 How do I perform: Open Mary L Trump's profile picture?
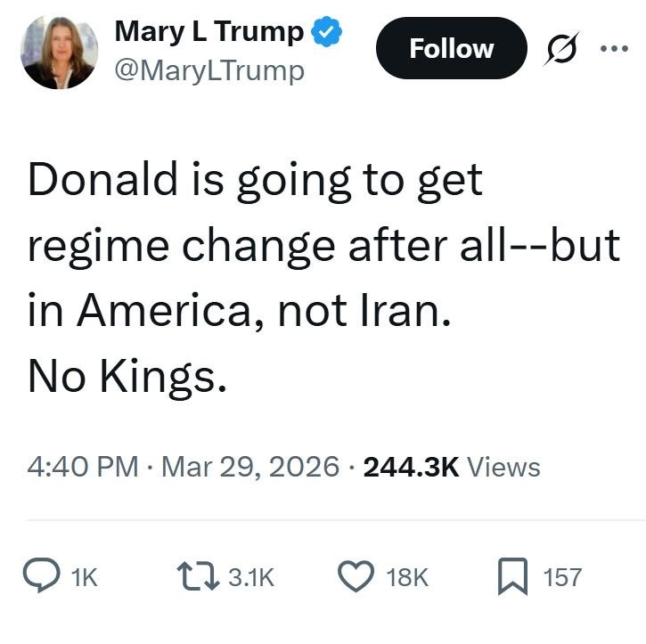point(58,52)
